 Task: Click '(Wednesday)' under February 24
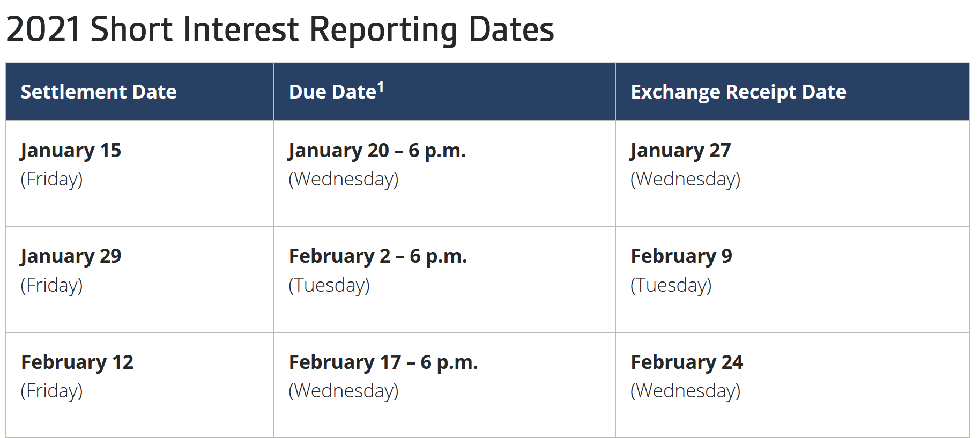point(685,391)
